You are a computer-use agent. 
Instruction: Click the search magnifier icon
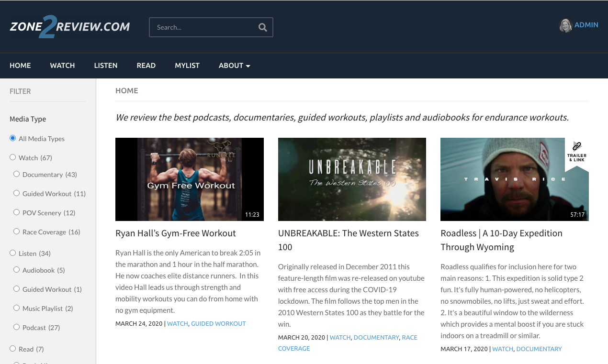(262, 27)
